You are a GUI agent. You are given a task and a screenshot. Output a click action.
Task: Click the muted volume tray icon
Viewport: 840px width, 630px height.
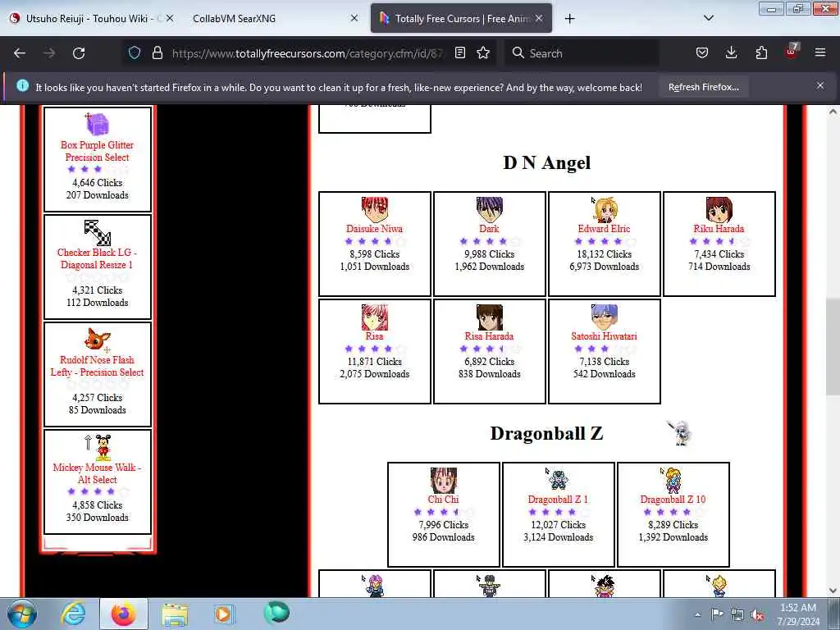(x=757, y=614)
